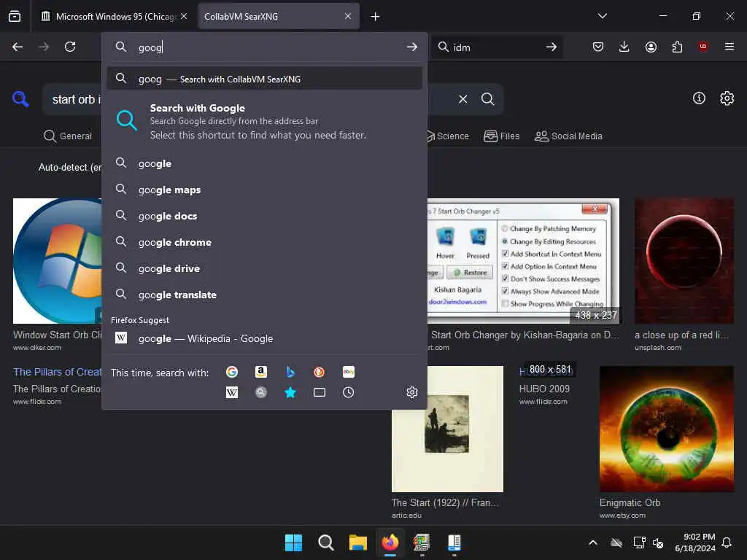
Task: Click the Go arrow in the address bar
Action: (x=412, y=47)
